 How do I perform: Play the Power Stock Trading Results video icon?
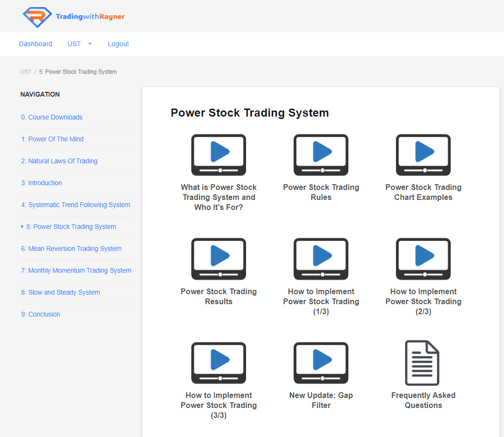[218, 259]
